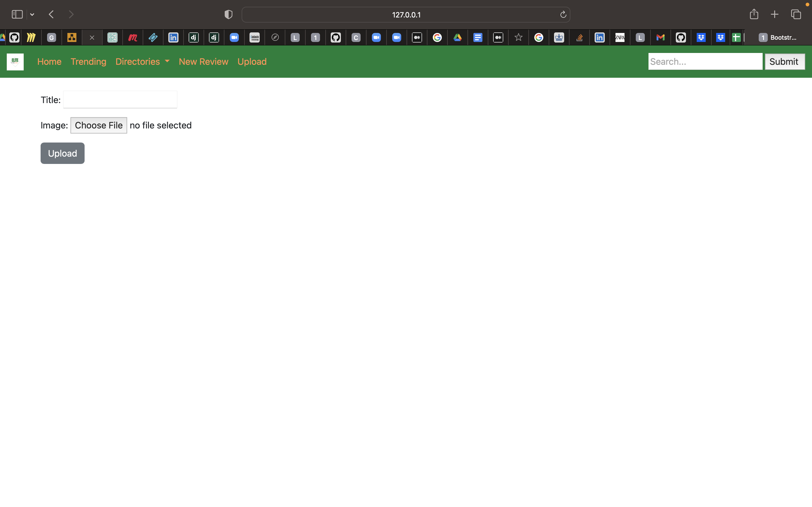The height and width of the screenshot is (507, 812).
Task: Click the search Submit button
Action: point(784,62)
